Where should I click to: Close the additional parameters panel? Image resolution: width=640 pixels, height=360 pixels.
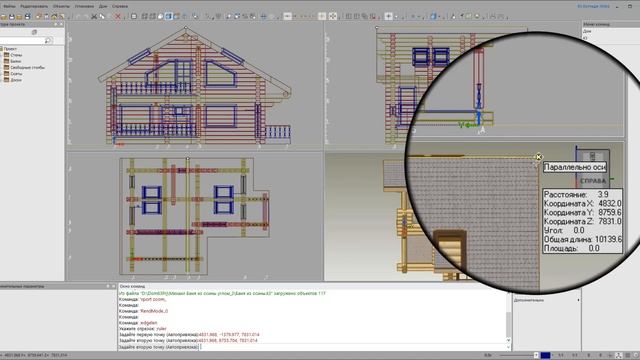coord(113,286)
